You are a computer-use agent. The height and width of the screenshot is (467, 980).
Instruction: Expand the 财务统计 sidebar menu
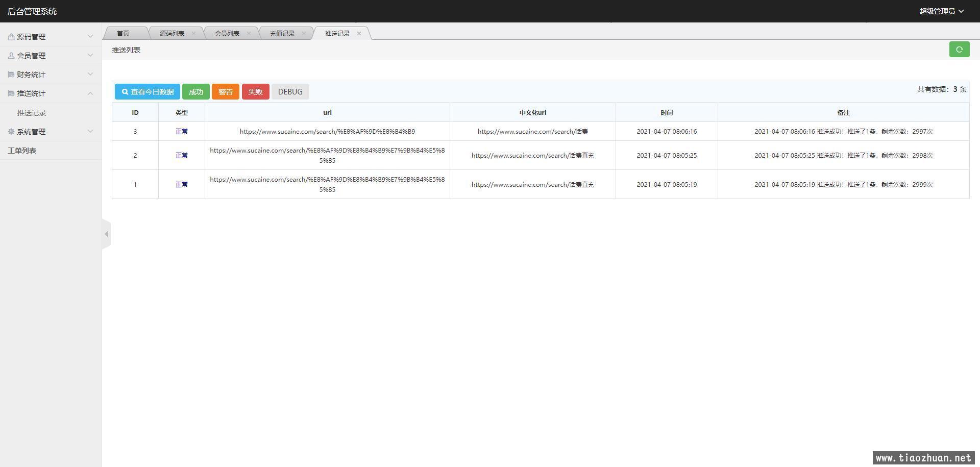click(x=50, y=75)
